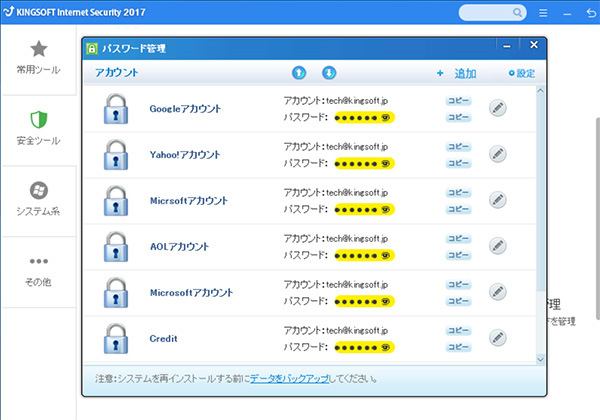Edit the AOLアカウント entry with the pencil icon

498,246
